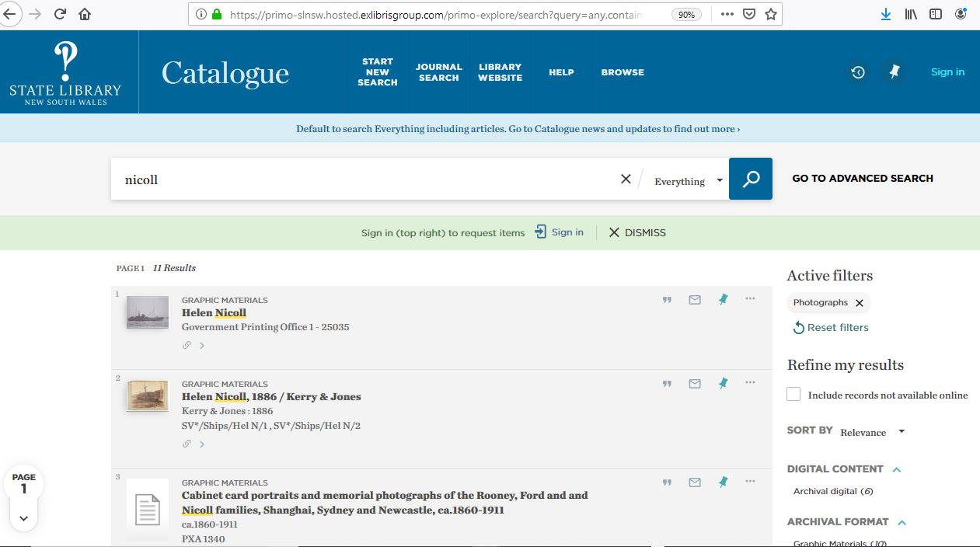This screenshot has width=980, height=547.
Task: Dismiss the sign-in notification bar
Action: tap(636, 232)
